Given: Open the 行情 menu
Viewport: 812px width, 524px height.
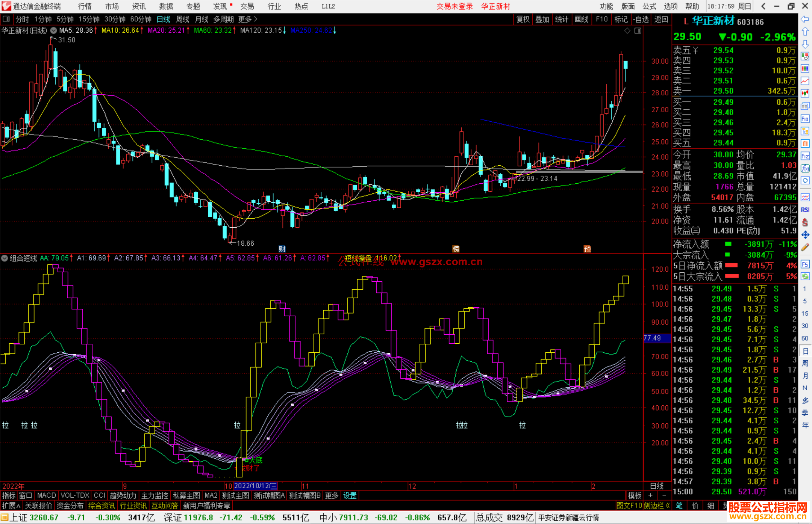Looking at the screenshot, I should pyautogui.click(x=85, y=6).
